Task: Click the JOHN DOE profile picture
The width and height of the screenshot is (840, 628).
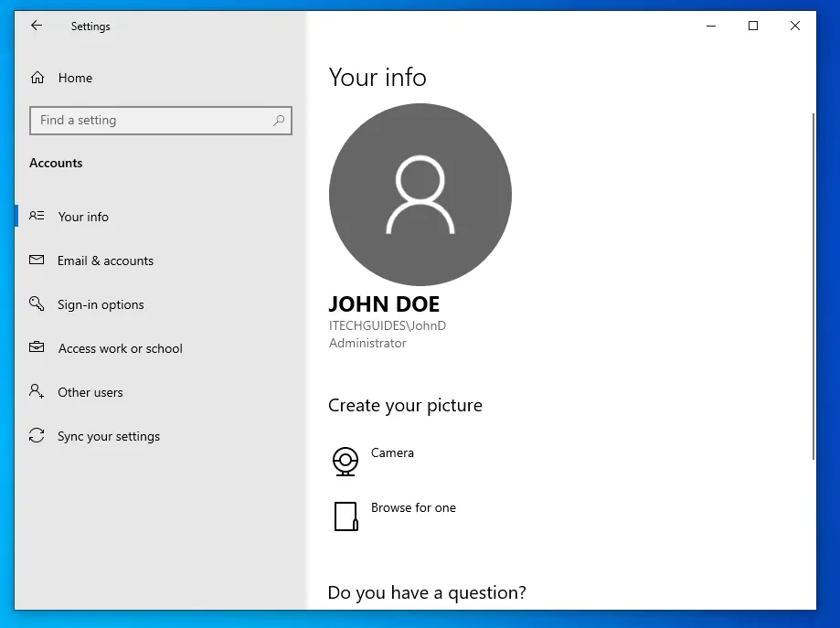Action: tap(420, 195)
